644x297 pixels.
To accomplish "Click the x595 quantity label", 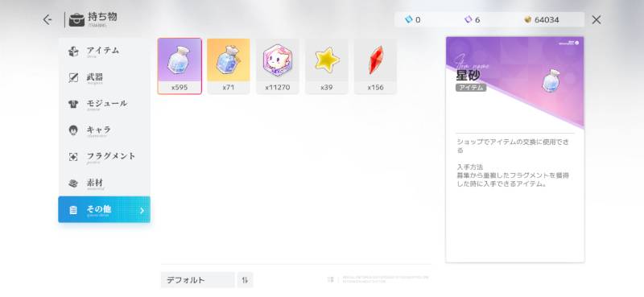I will click(180, 88).
